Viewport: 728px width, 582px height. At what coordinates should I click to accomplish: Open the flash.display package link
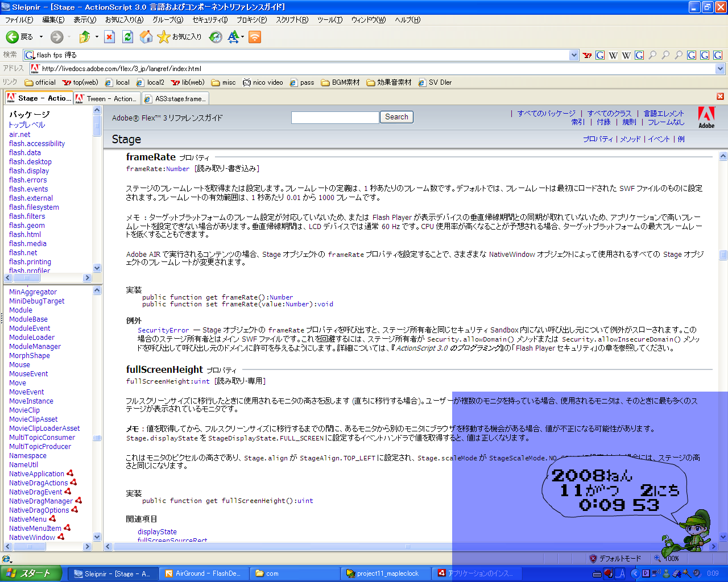point(29,171)
